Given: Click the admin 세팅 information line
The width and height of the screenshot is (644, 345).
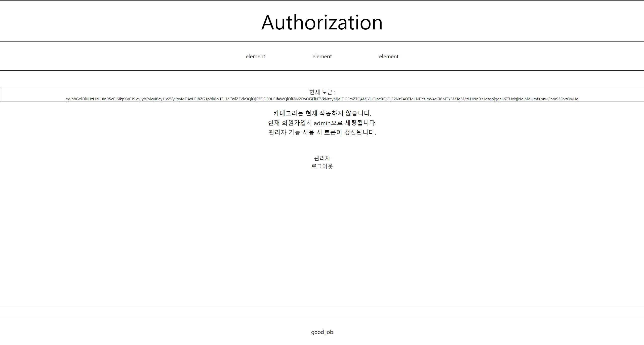Looking at the screenshot, I should 322,123.
